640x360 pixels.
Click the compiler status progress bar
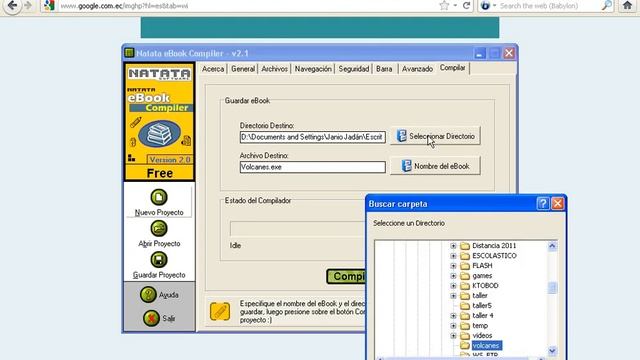(x=298, y=229)
